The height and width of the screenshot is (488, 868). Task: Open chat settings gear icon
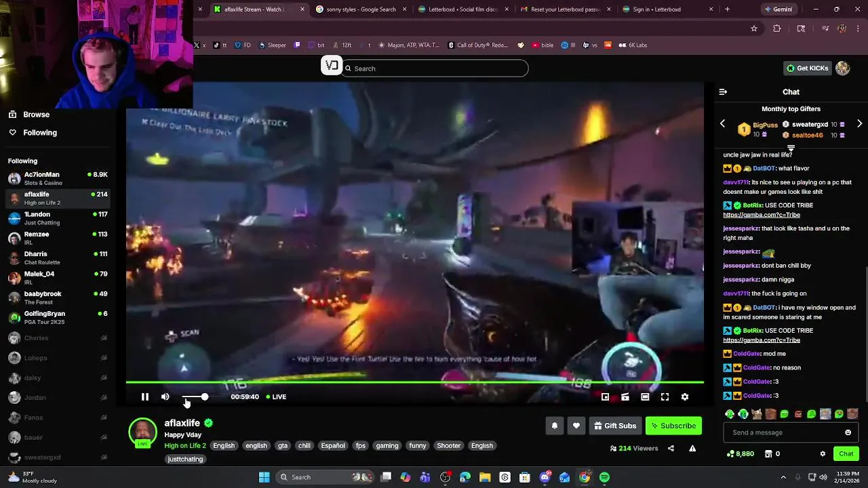pos(823,453)
